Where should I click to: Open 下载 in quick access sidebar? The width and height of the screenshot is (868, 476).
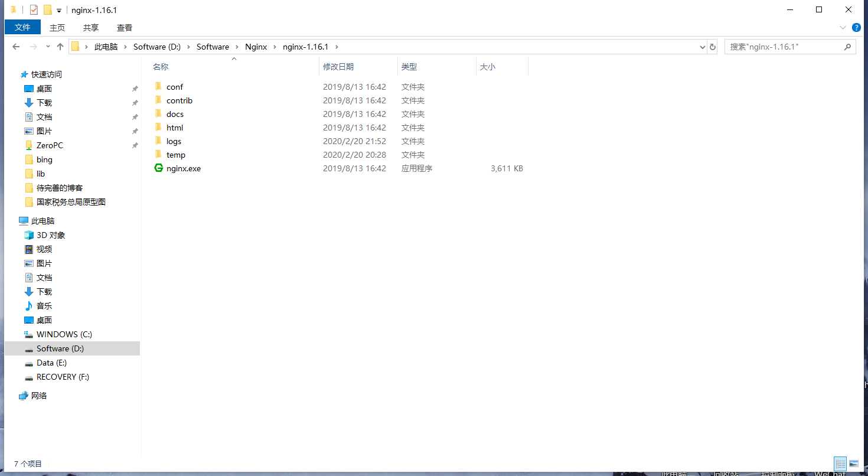[x=44, y=103]
